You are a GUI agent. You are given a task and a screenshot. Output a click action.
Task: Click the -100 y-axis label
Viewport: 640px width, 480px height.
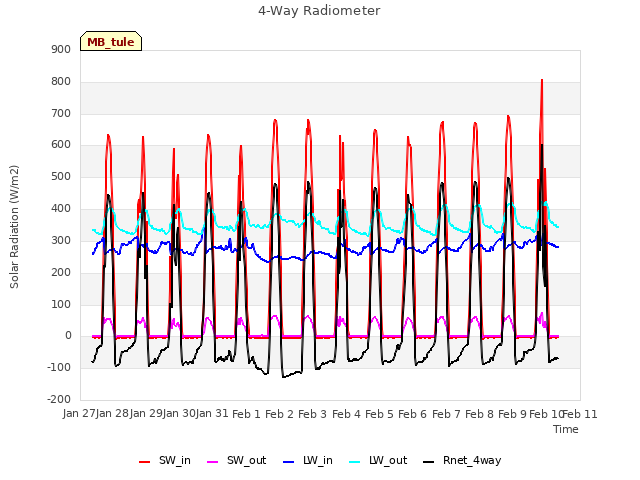(x=59, y=367)
